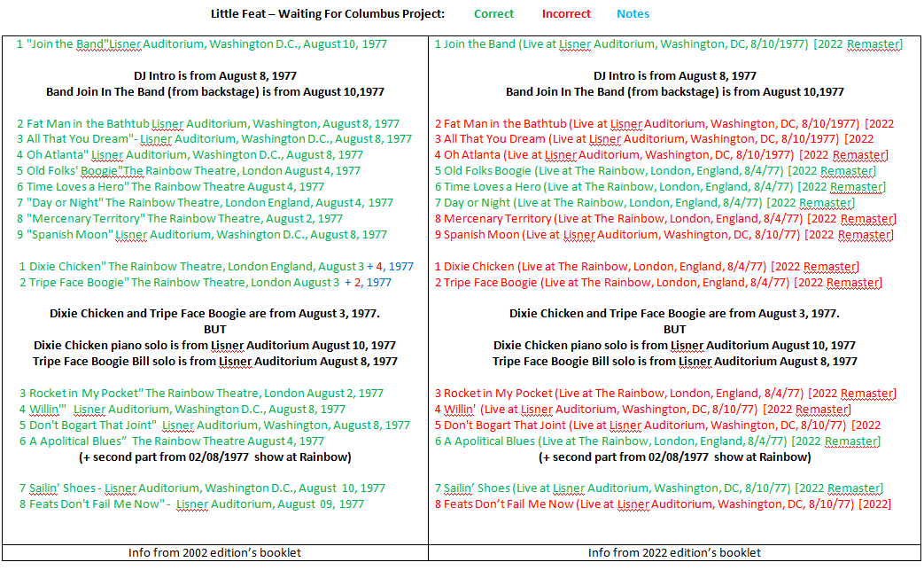Select left line '1 Dixie Chicken' Rainbow Theatre August 3

click(x=216, y=267)
